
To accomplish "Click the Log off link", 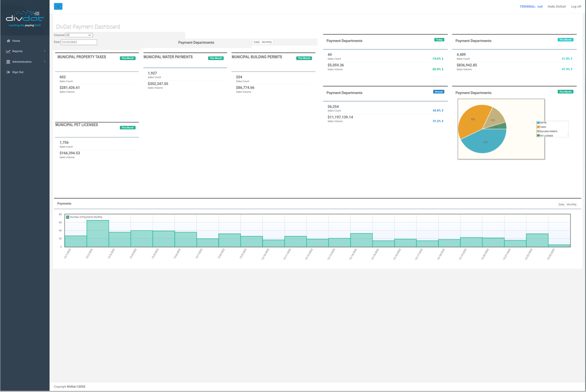I will [576, 7].
